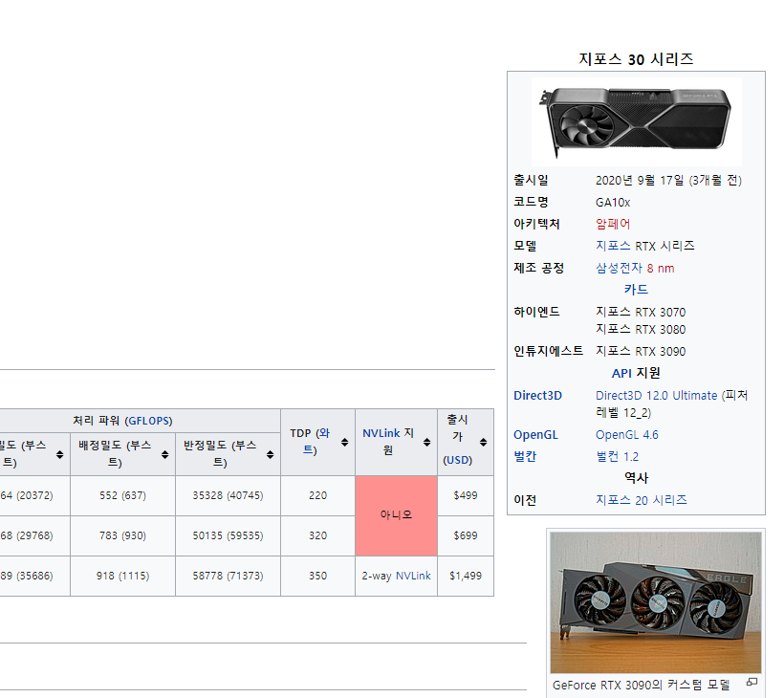
Task: Select the $1,499 price cell
Action: point(466,576)
